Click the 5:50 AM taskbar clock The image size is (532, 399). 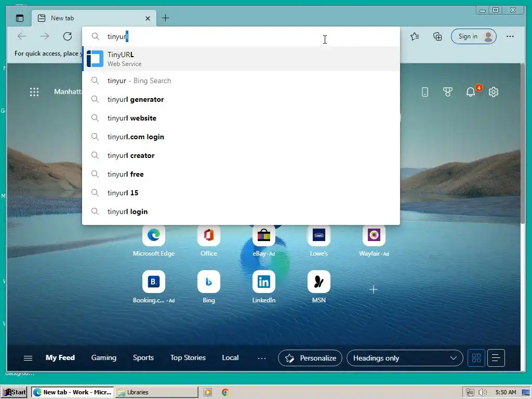tap(506, 392)
